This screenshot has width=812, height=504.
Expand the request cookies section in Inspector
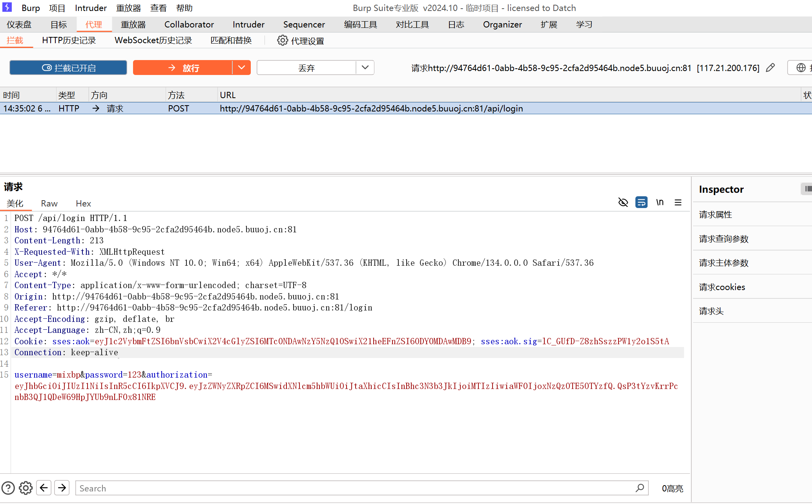click(722, 287)
